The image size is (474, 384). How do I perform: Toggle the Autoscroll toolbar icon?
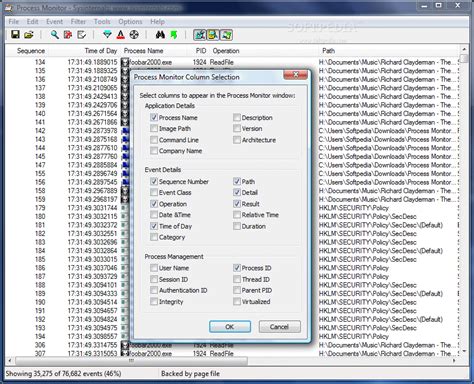pos(68,35)
